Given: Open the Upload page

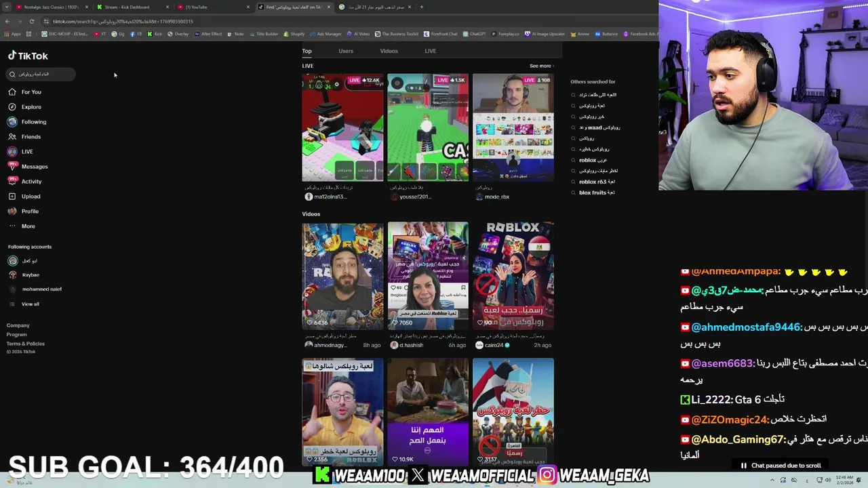Looking at the screenshot, I should [24, 197].
